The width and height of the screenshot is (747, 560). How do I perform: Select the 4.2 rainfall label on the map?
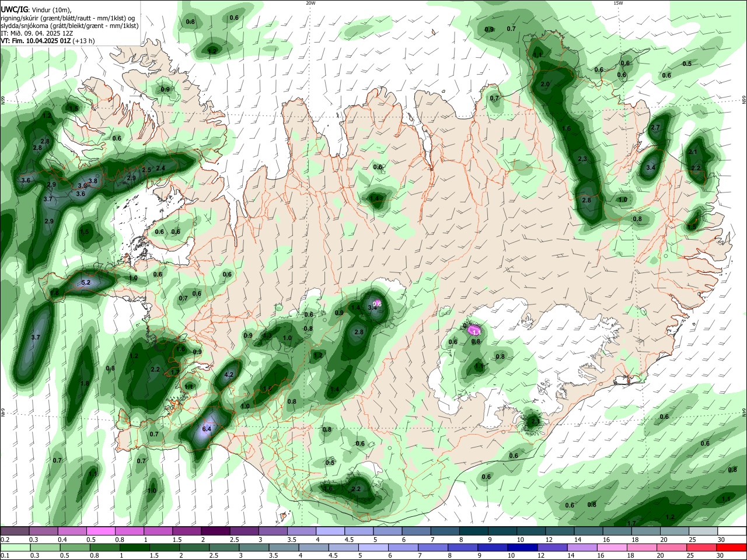coord(229,375)
